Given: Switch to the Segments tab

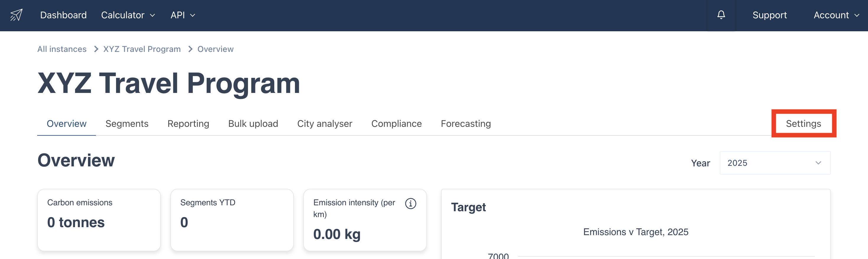Looking at the screenshot, I should (x=127, y=124).
